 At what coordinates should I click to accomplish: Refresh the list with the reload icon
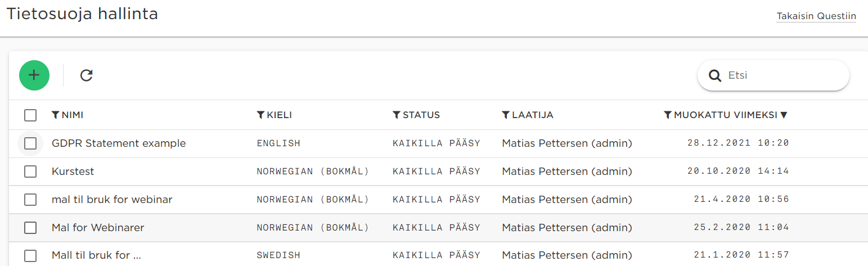[86, 75]
